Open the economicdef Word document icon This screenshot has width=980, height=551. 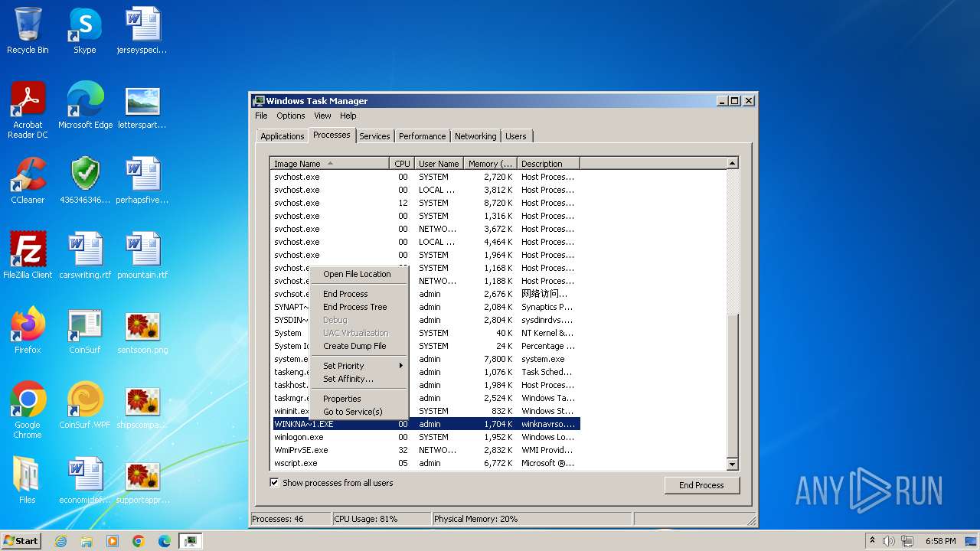click(85, 480)
